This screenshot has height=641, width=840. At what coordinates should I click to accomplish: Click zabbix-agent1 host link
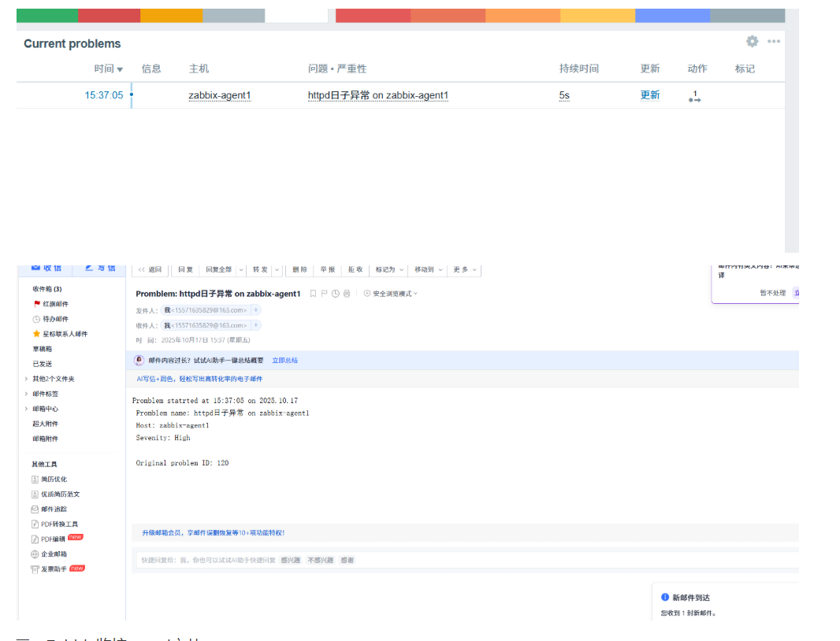coord(220,95)
